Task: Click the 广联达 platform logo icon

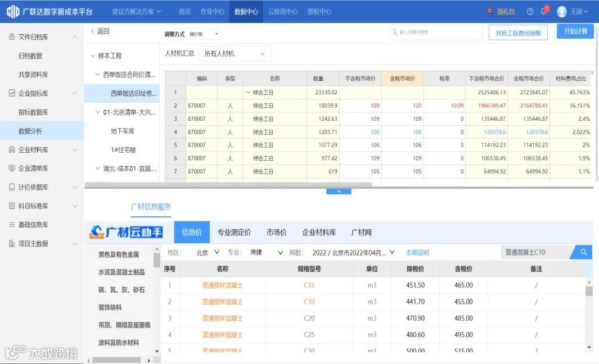Action: click(12, 11)
